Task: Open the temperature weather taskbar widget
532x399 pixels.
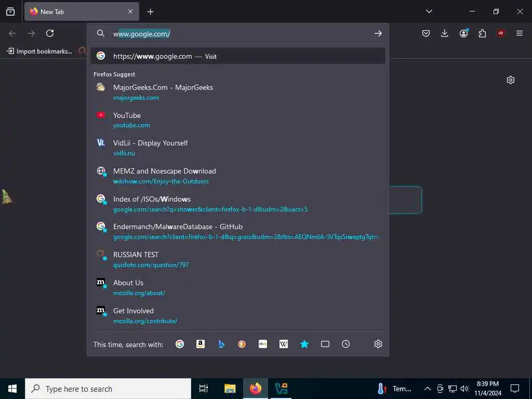Action: 395,389
